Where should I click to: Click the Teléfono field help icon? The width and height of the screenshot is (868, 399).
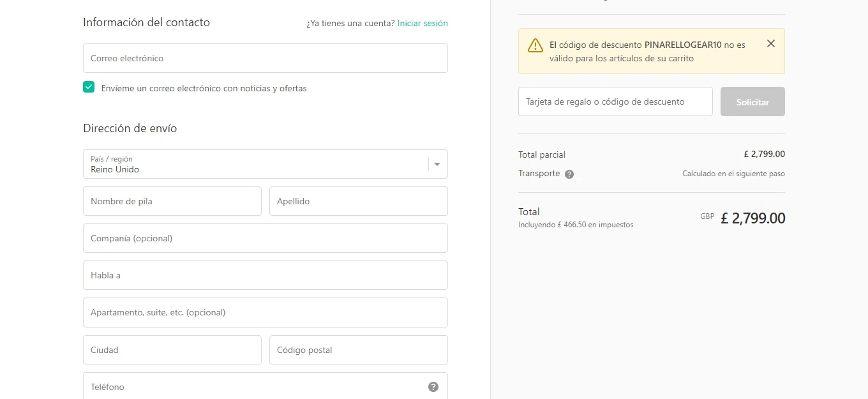(x=433, y=387)
